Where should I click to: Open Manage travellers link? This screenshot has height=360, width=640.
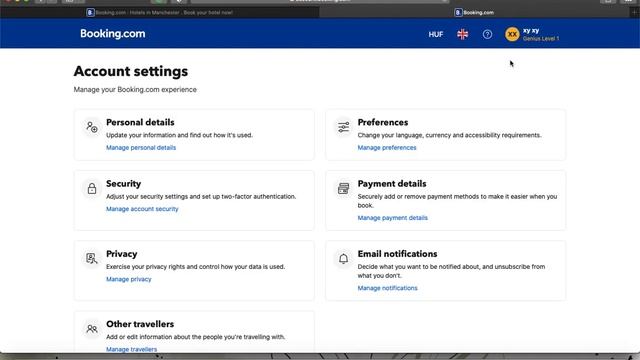click(x=131, y=349)
